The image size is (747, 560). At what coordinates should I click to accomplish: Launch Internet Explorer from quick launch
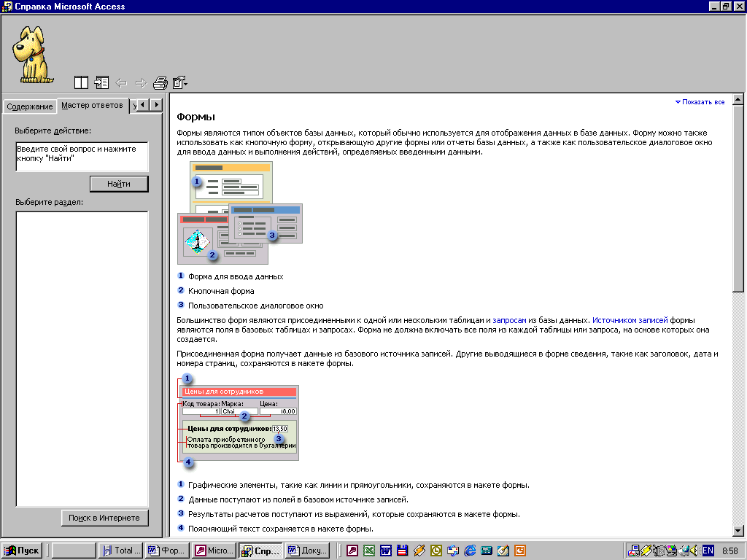point(470,551)
